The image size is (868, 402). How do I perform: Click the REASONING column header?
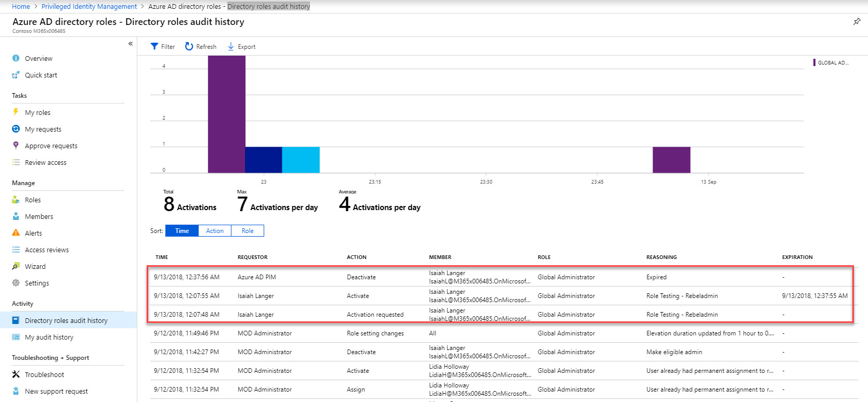pos(662,257)
